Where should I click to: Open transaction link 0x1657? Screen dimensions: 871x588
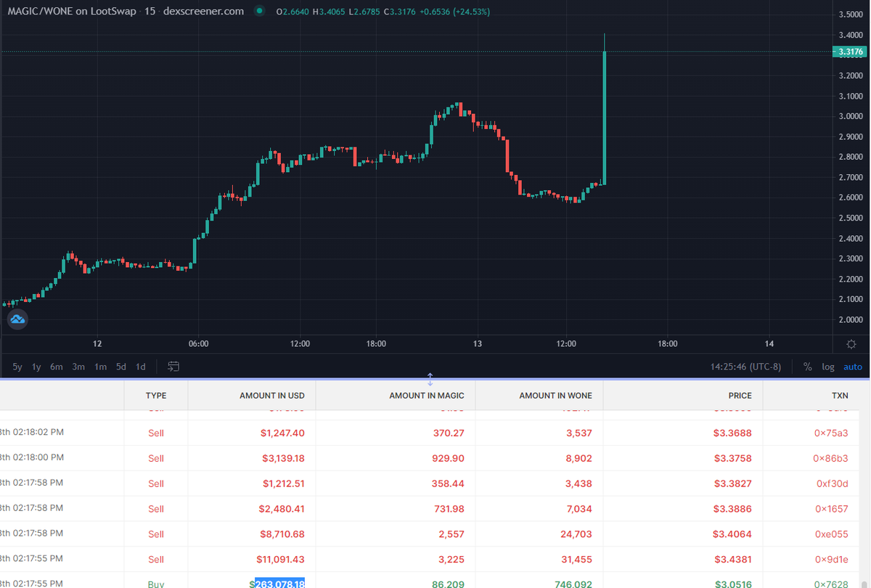click(831, 508)
